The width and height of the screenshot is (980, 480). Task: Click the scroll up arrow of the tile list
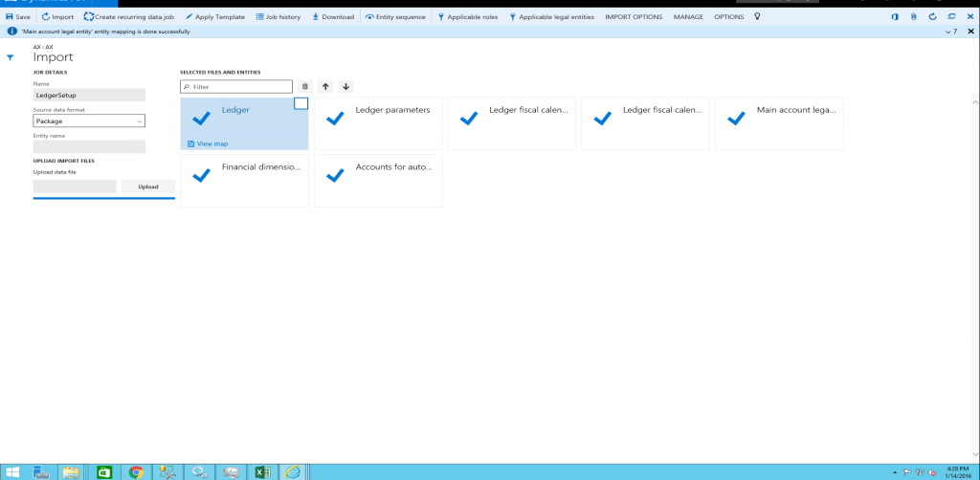(974, 101)
